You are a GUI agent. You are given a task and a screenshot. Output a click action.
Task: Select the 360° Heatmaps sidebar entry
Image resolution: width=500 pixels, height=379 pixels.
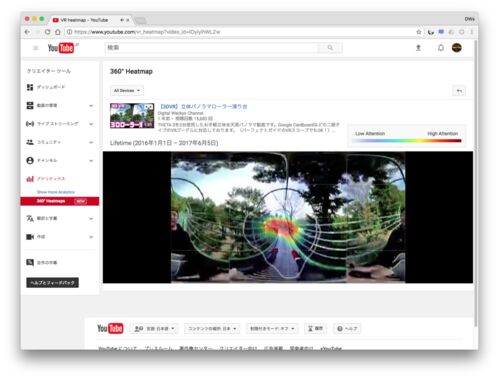click(60, 201)
